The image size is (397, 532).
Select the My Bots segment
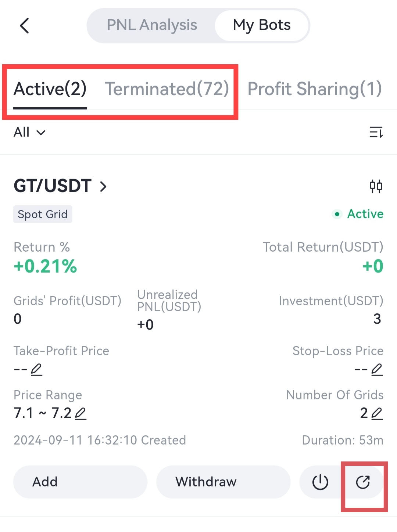(262, 25)
